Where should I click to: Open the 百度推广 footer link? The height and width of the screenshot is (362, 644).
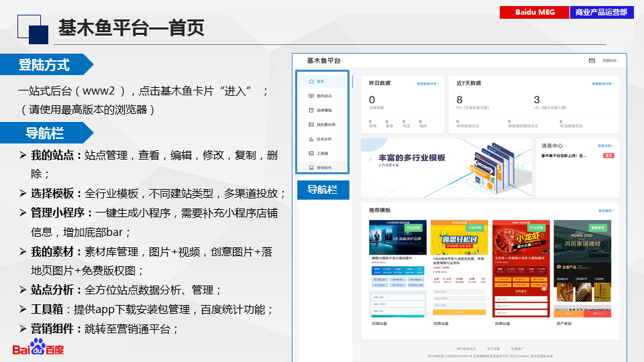pos(517,349)
